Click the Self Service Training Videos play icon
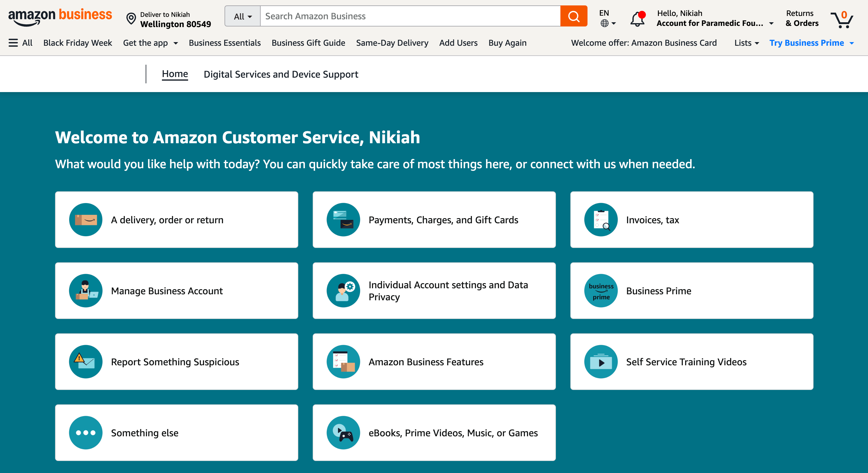This screenshot has width=868, height=473. click(601, 362)
